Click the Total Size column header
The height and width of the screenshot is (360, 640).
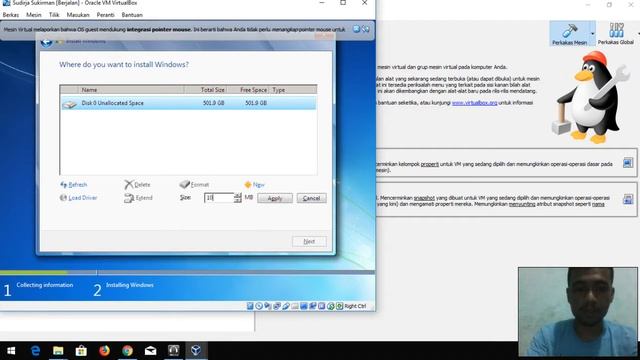pos(206,90)
